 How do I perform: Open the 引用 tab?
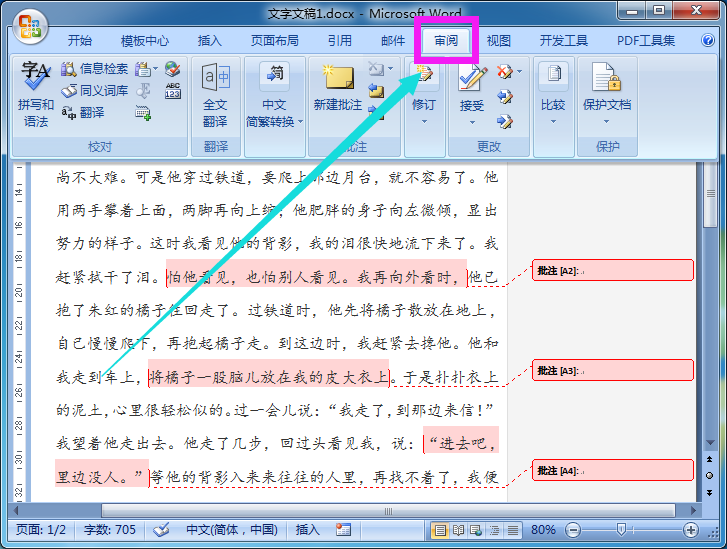[x=339, y=41]
